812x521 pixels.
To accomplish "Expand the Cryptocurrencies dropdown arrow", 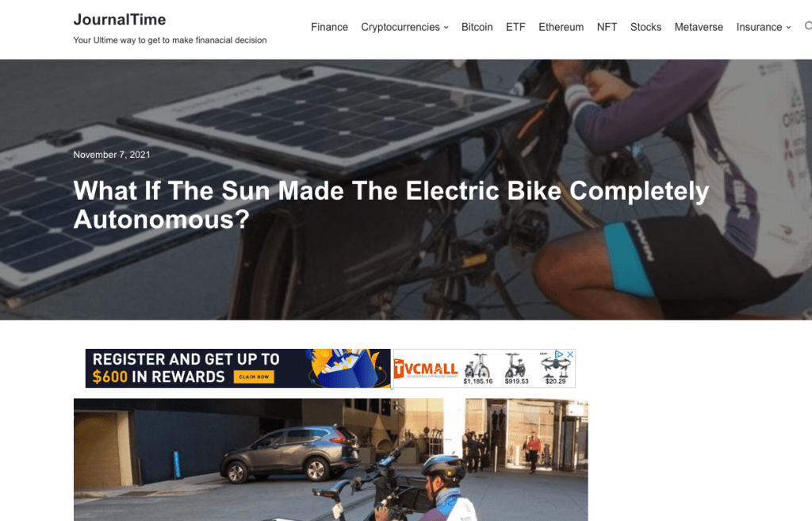I will click(x=446, y=28).
